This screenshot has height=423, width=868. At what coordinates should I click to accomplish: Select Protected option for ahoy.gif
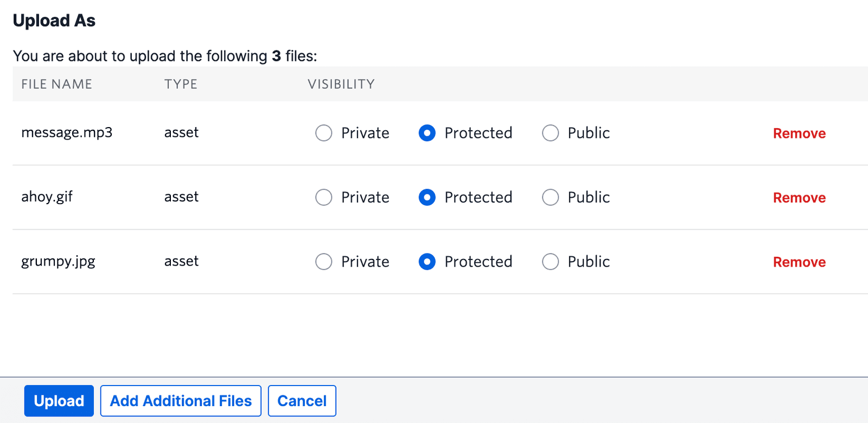[x=427, y=197]
